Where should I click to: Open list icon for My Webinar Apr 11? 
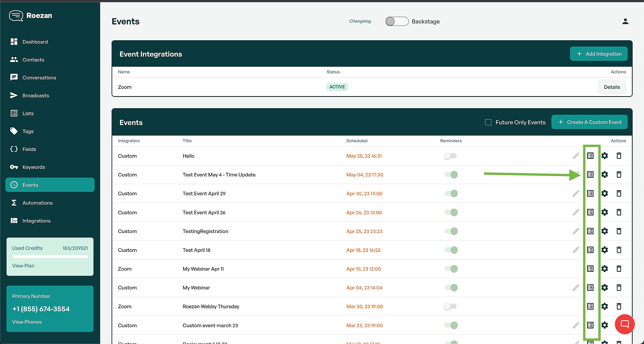pos(590,269)
